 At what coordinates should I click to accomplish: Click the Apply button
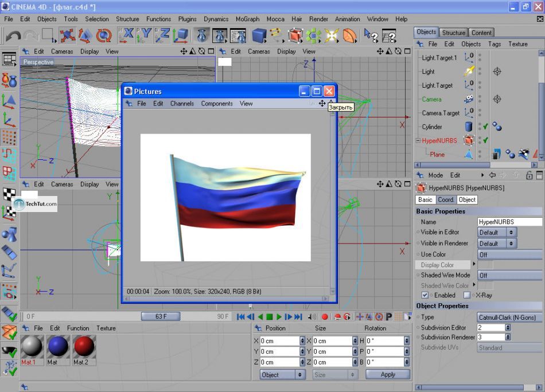coord(388,375)
